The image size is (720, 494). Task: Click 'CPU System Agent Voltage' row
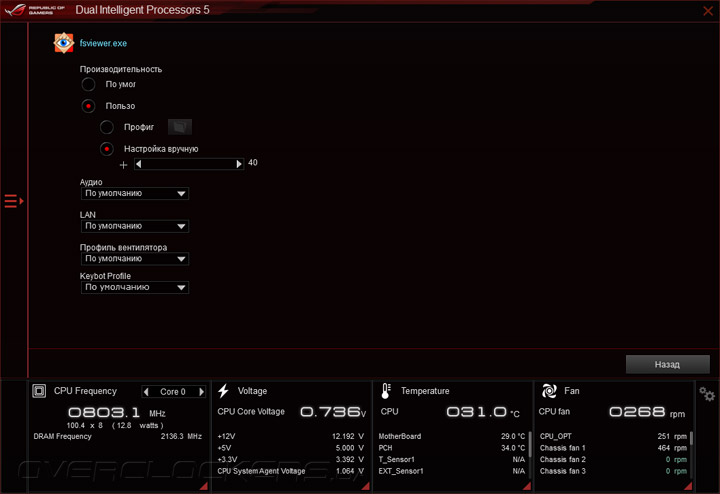291,471
